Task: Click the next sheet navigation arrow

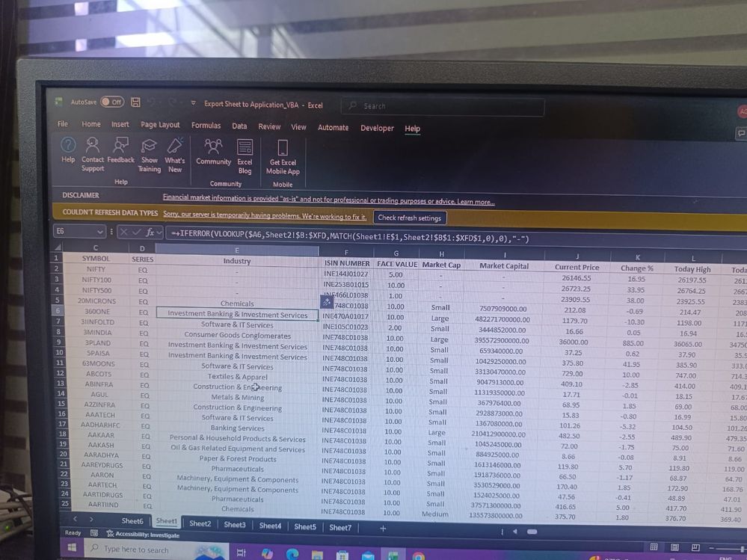Action: pyautogui.click(x=91, y=519)
